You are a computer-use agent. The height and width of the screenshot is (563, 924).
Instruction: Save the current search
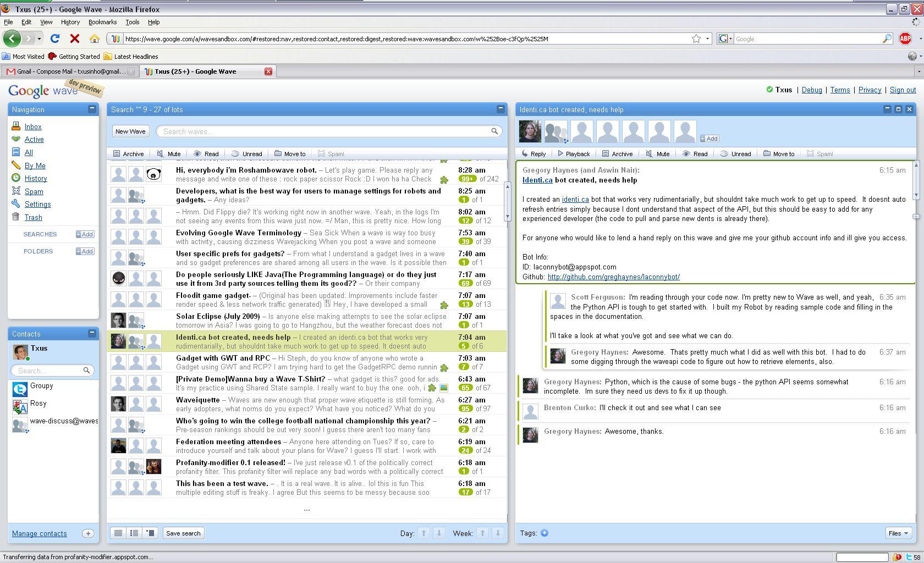click(x=183, y=533)
